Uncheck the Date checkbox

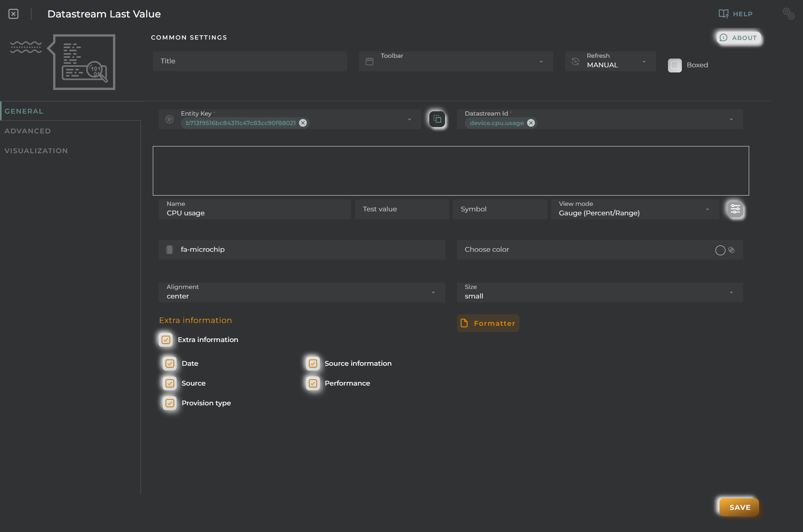click(x=170, y=363)
